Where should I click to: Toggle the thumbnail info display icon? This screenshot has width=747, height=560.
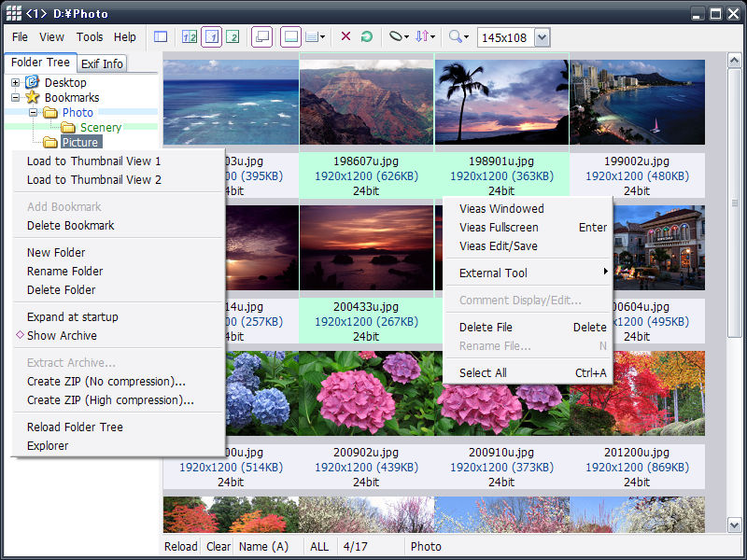[290, 36]
